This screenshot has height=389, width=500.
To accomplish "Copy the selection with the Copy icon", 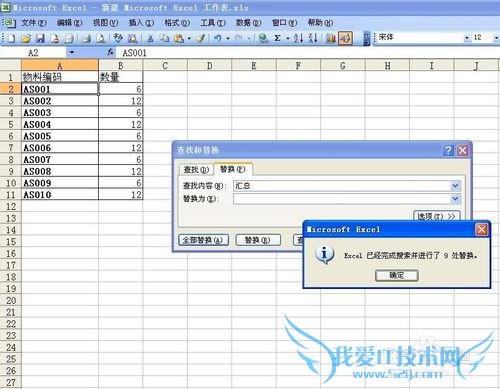I will pos(164,38).
